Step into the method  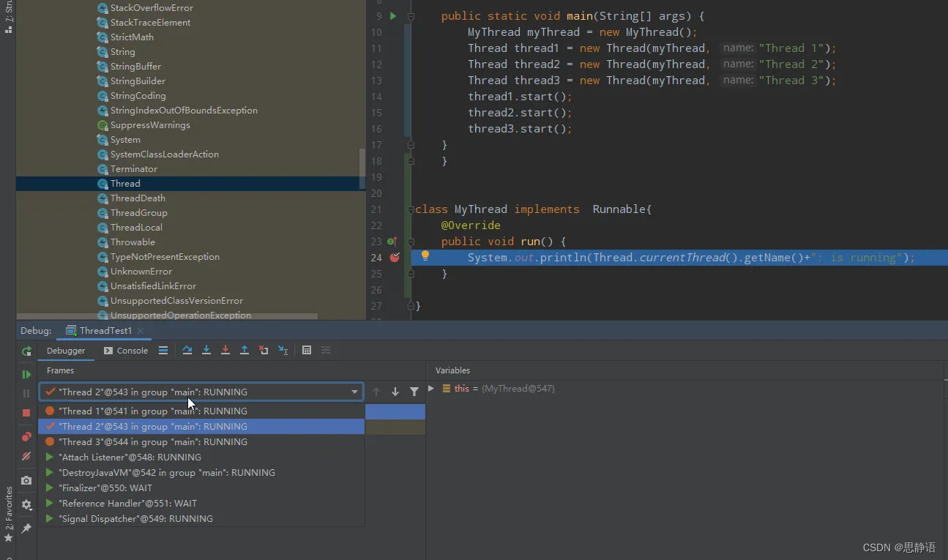point(206,351)
